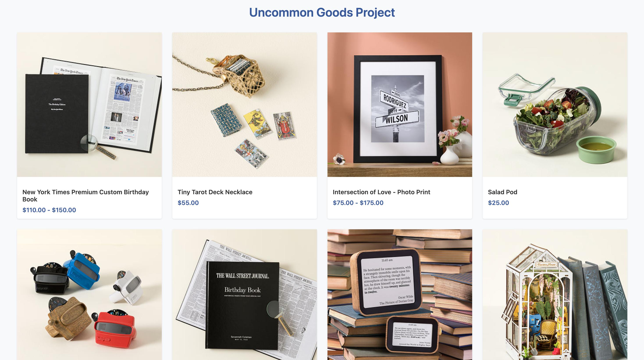
Task: Open the Uncommon Goods Project heading
Action: pyautogui.click(x=322, y=12)
